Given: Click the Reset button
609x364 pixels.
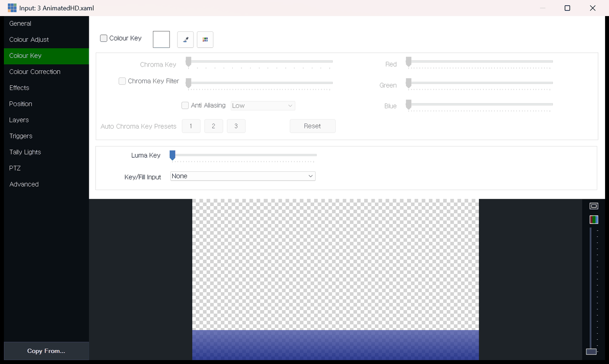Looking at the screenshot, I should point(312,126).
